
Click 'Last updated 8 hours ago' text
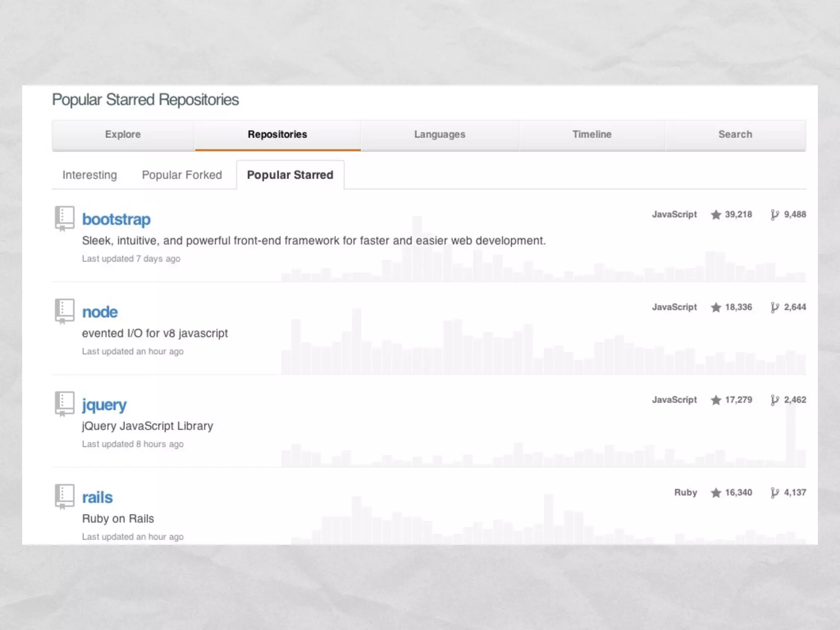pos(133,444)
